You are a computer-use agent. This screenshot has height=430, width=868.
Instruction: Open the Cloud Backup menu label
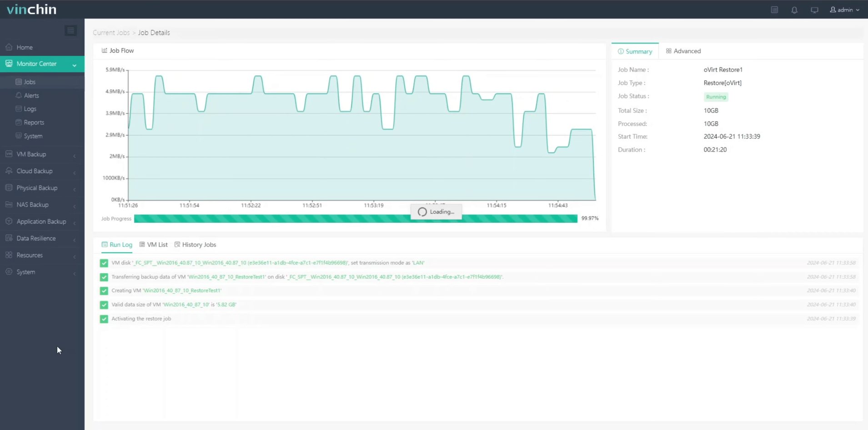(x=35, y=171)
